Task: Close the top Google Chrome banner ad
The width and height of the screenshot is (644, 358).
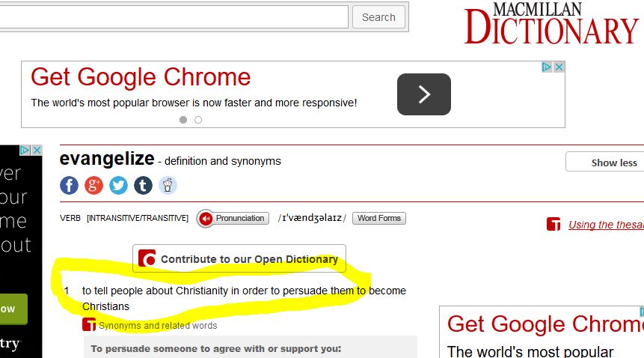Action: coord(559,67)
